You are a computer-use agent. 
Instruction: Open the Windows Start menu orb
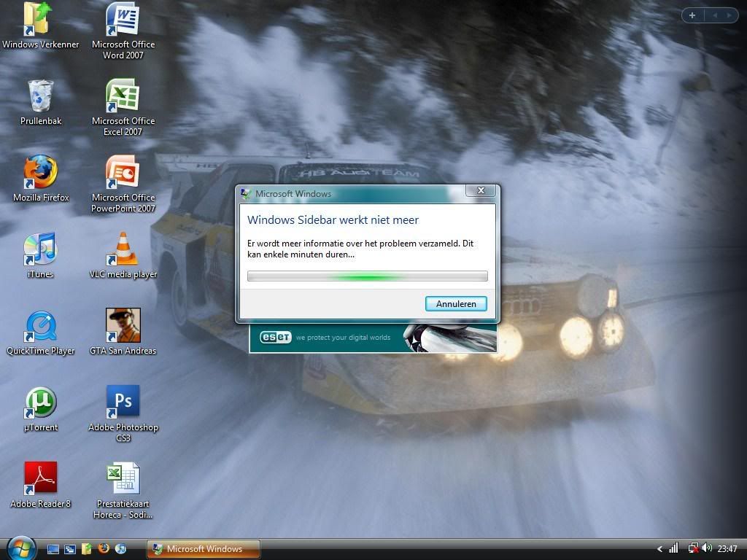21,548
